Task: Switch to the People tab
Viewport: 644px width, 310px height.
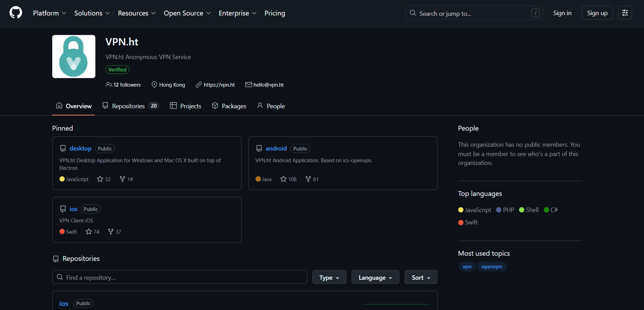Action: pyautogui.click(x=271, y=106)
